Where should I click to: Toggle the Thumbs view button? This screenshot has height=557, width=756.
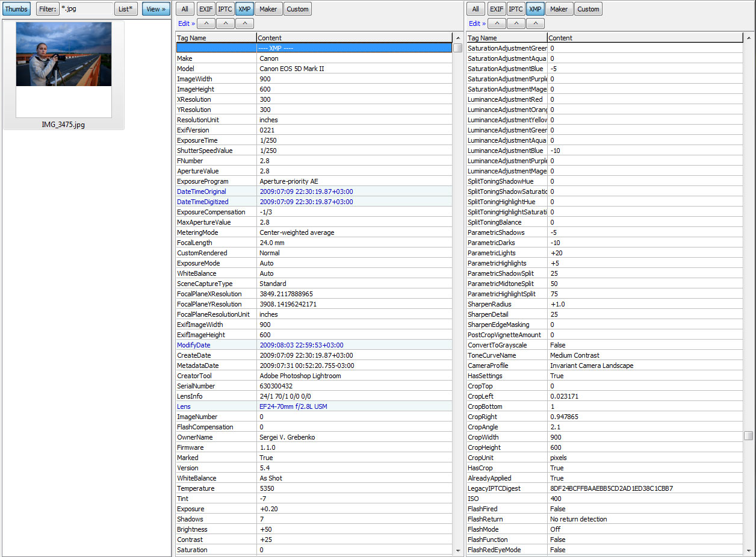16,9
